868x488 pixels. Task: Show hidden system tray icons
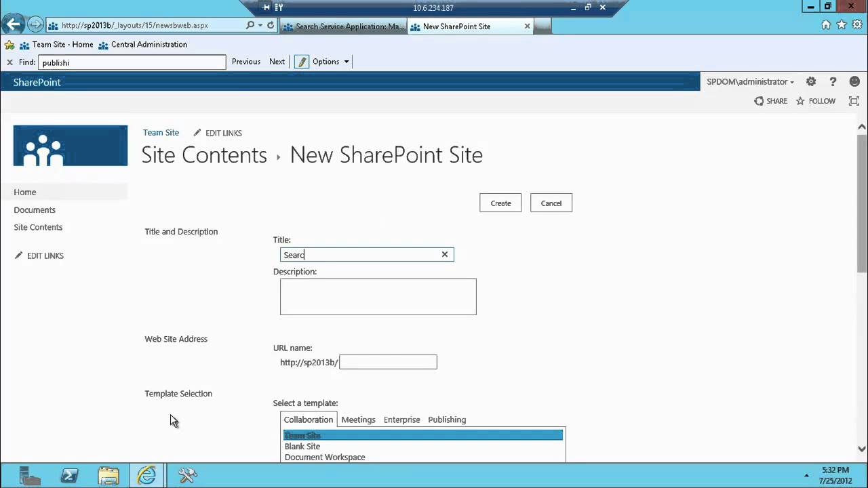tap(806, 475)
